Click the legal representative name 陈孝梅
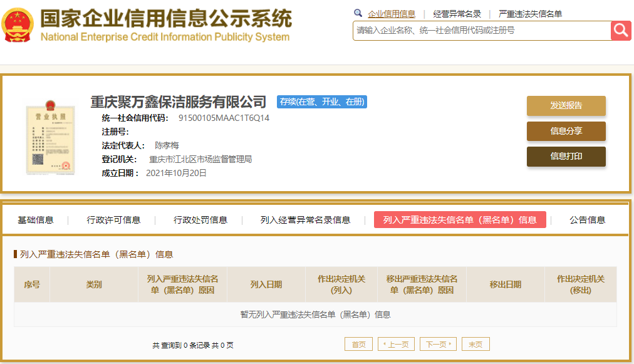This screenshot has width=634, height=364. pyautogui.click(x=167, y=145)
